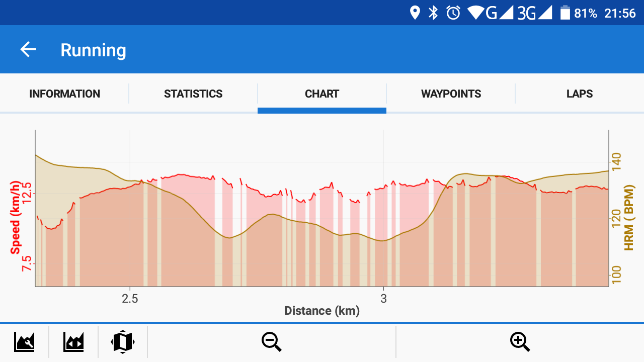Viewport: 644px width, 362px height.
Task: Tap the 3 km mark on the distance axis
Action: click(383, 299)
